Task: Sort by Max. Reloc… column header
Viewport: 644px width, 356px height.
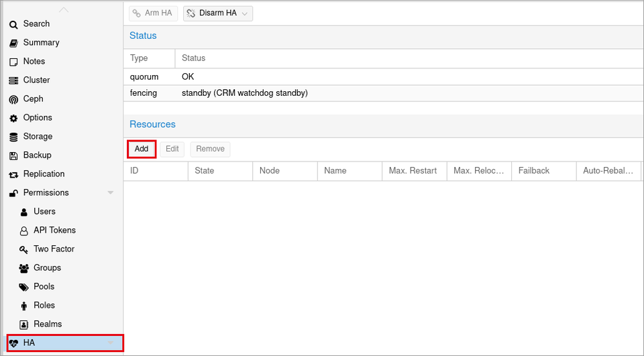Action: [479, 171]
